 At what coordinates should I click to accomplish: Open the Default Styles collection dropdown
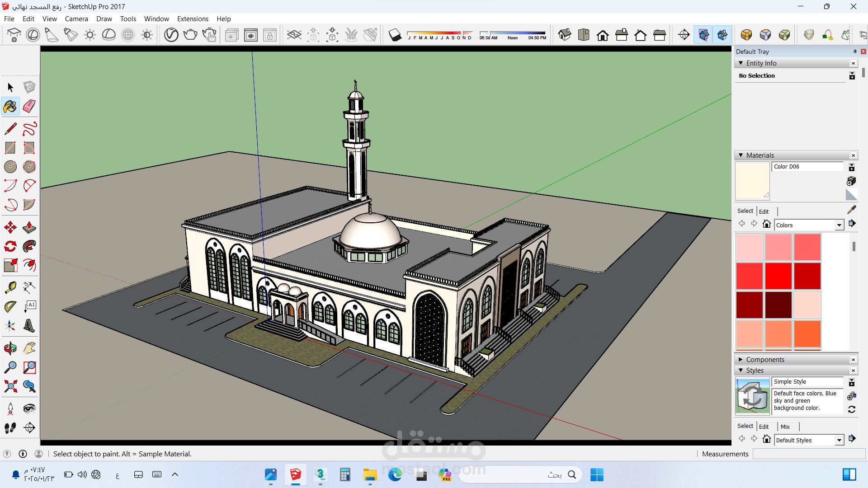click(x=839, y=440)
